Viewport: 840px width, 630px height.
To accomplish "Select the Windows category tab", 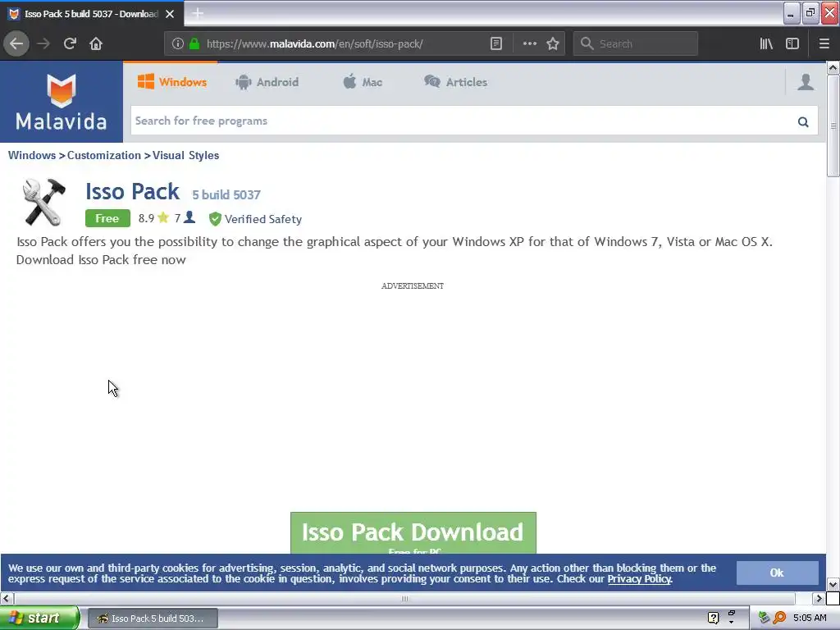I will point(172,82).
